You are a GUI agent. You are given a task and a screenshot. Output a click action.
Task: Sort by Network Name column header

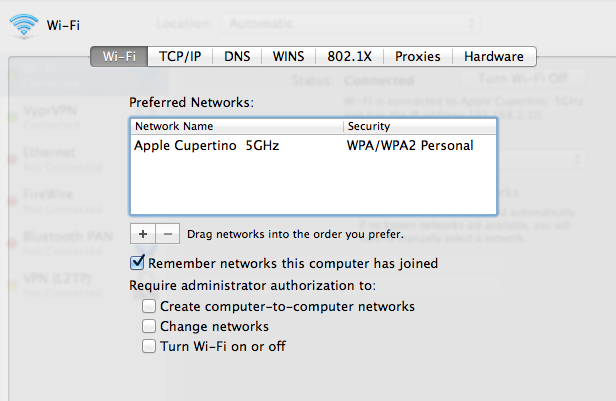click(x=237, y=127)
